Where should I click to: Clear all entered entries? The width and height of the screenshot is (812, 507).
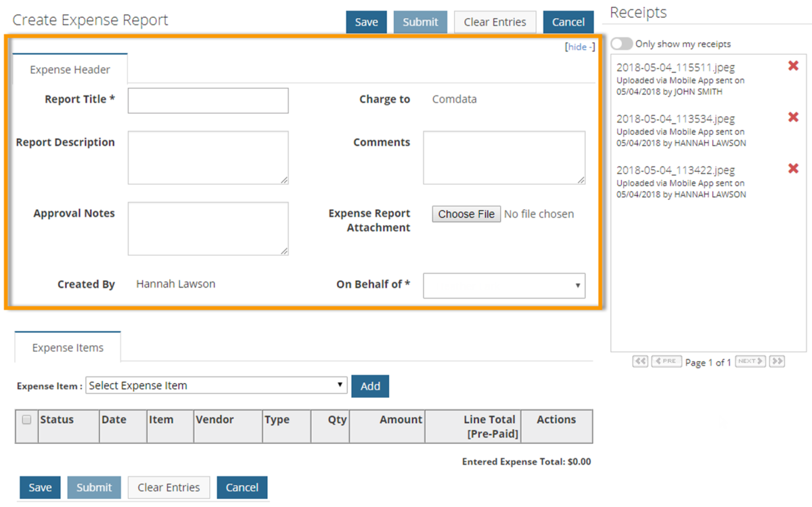pos(495,22)
